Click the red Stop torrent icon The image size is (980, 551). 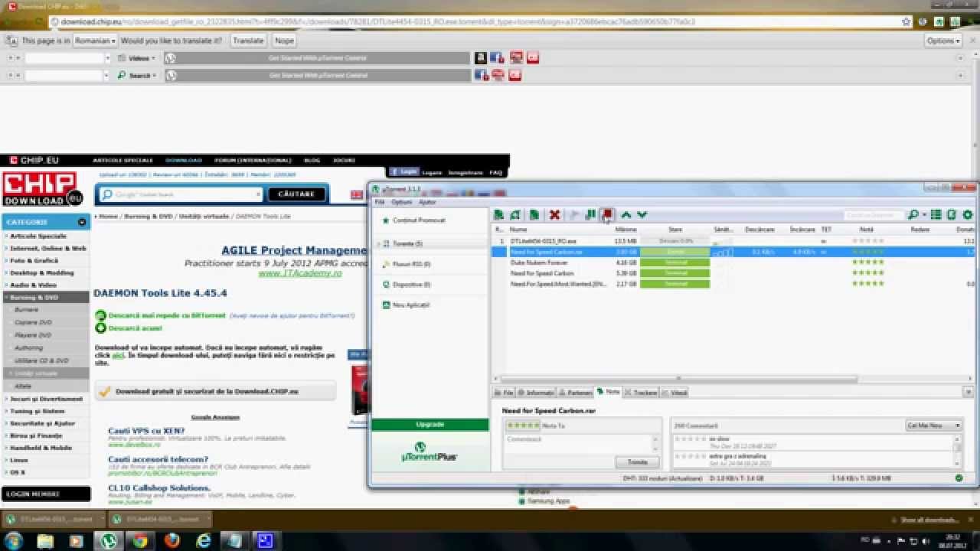coord(607,215)
